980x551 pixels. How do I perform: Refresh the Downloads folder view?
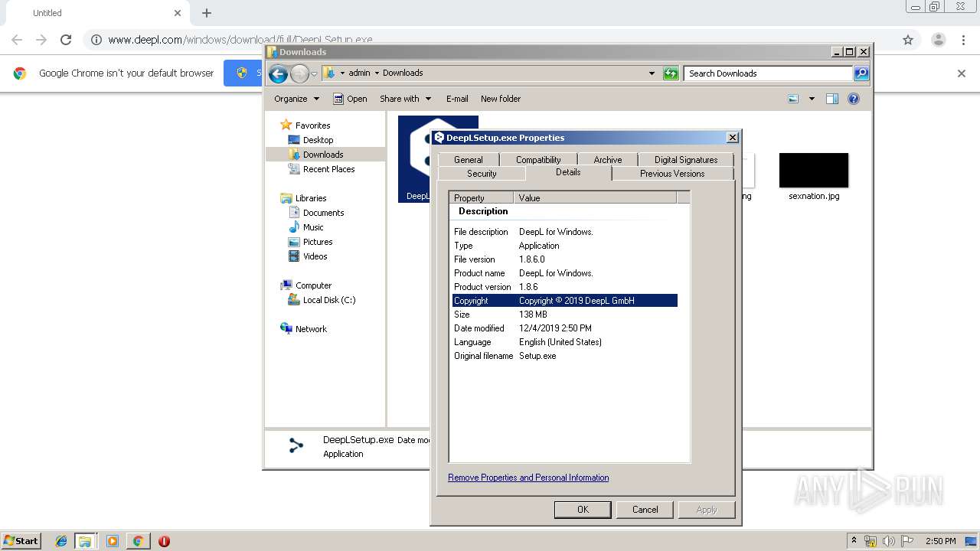pyautogui.click(x=671, y=73)
